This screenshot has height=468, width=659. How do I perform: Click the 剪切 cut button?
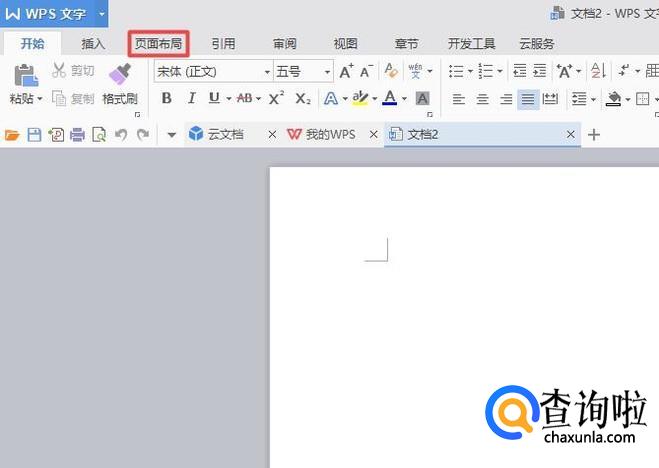click(73, 71)
